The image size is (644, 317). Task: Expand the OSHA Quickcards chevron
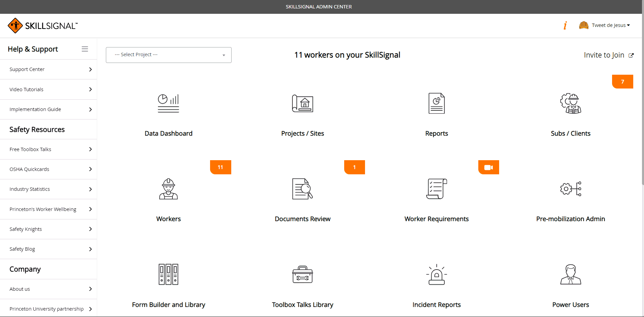(x=90, y=169)
